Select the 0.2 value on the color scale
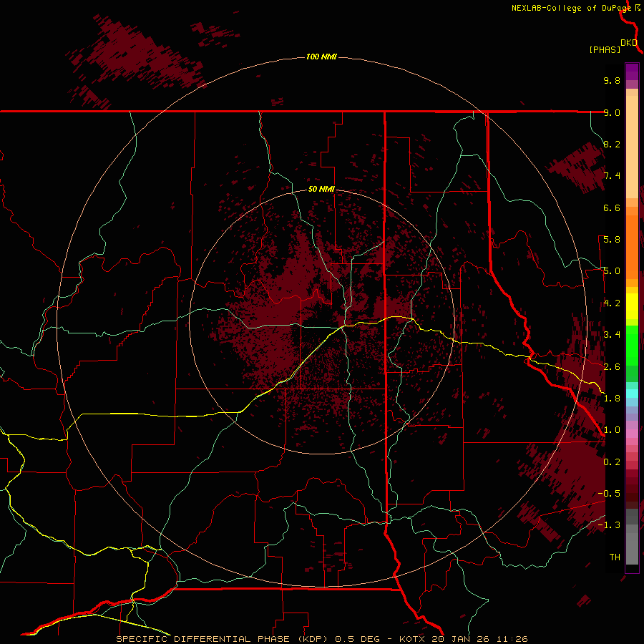The image size is (644, 644). tap(612, 462)
